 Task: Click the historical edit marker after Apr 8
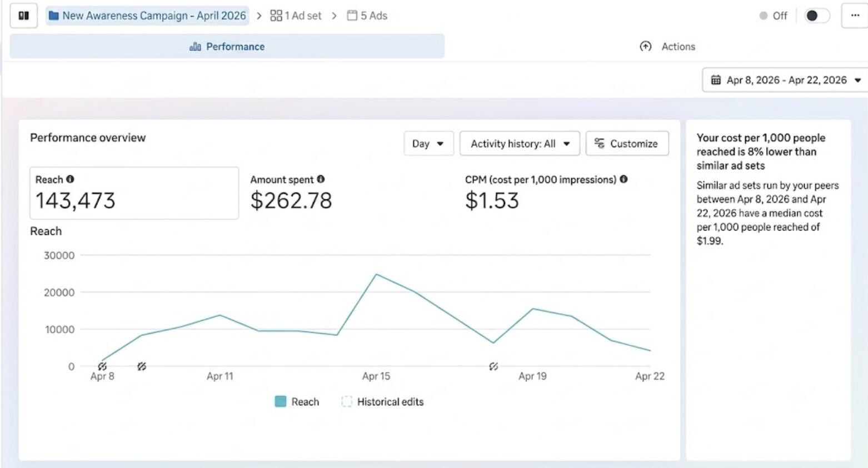(x=142, y=366)
